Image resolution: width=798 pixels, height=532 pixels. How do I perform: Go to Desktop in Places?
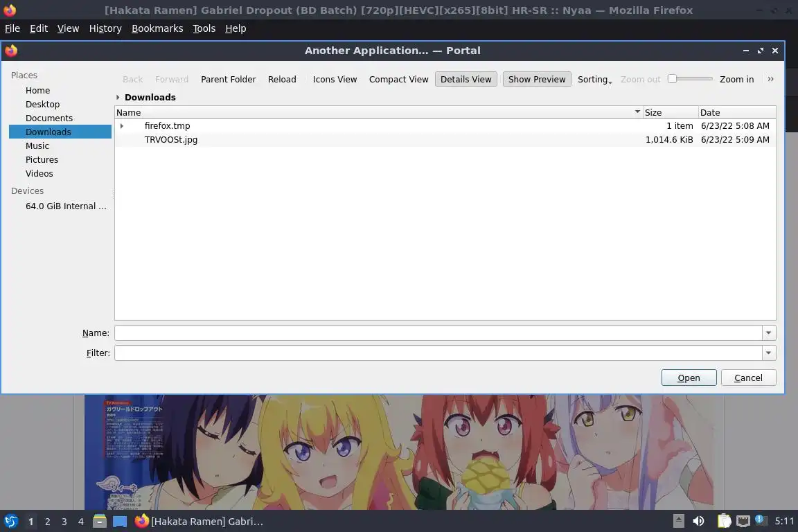[x=43, y=105]
